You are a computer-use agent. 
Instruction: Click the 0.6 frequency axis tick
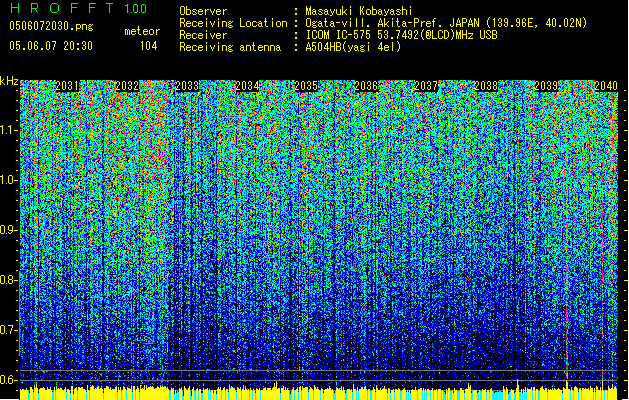tap(9, 380)
